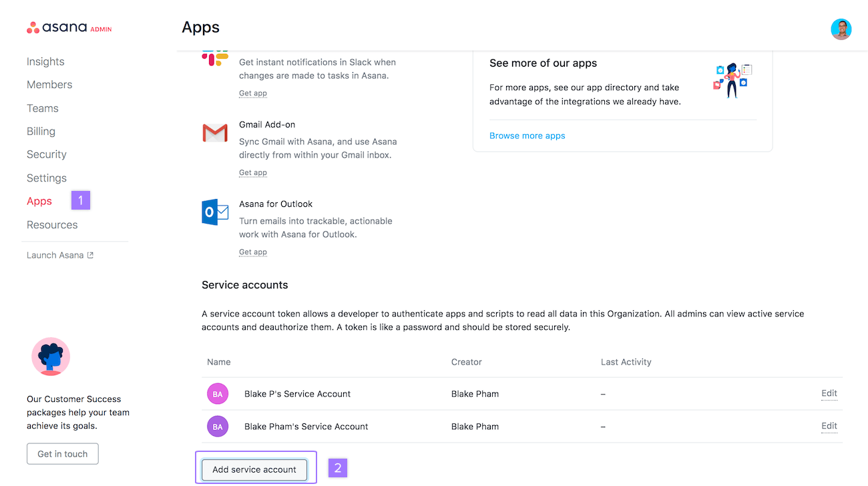
Task: Click See more of our apps heading
Action: pyautogui.click(x=544, y=63)
